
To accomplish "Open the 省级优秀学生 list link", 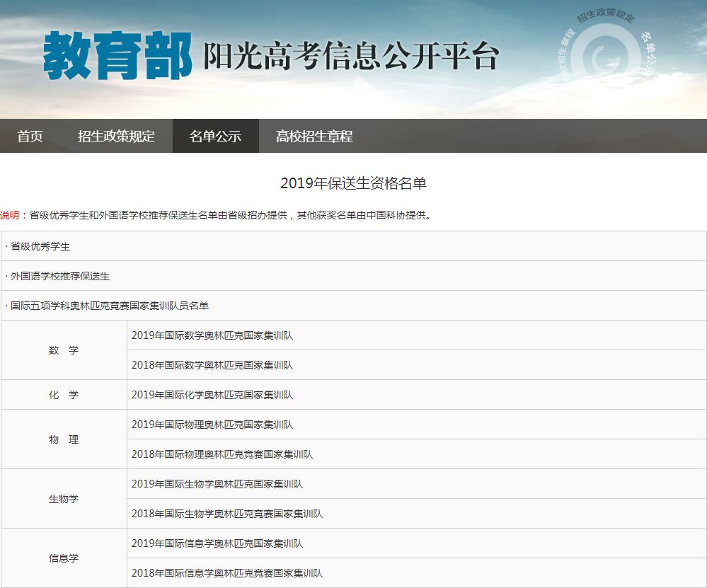I will 40,246.
